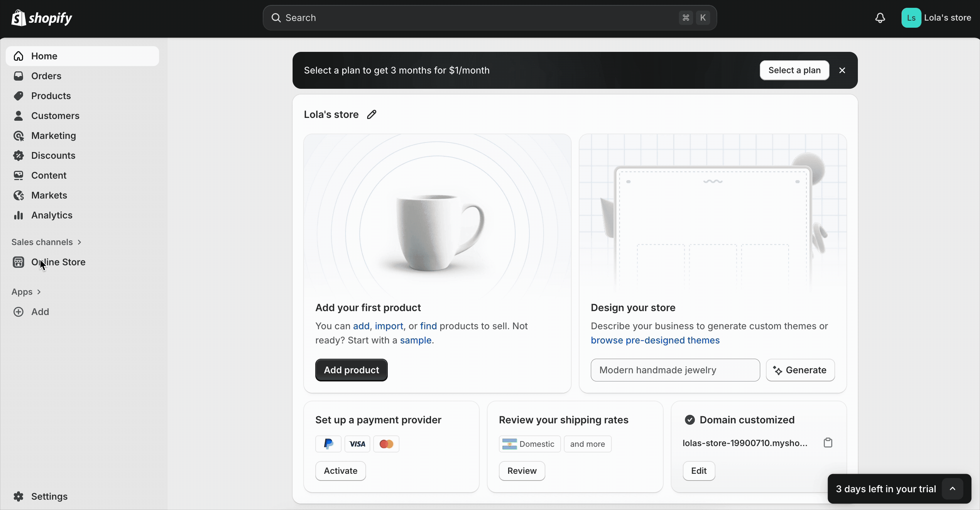Screen dimensions: 980x510
Task: Expand the Apps section
Action: tap(27, 292)
